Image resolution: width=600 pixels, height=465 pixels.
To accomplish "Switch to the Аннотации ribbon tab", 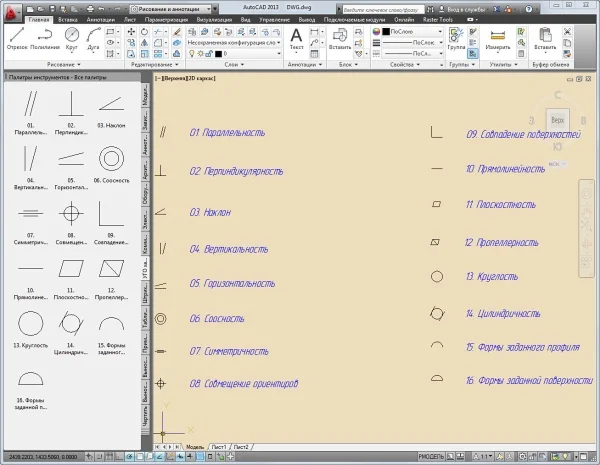I will pos(101,20).
